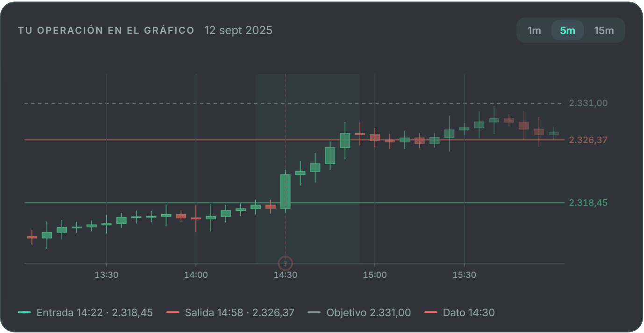Click the 2.318,45 entry price label
Screen dimensions: 644x333
tap(588, 203)
